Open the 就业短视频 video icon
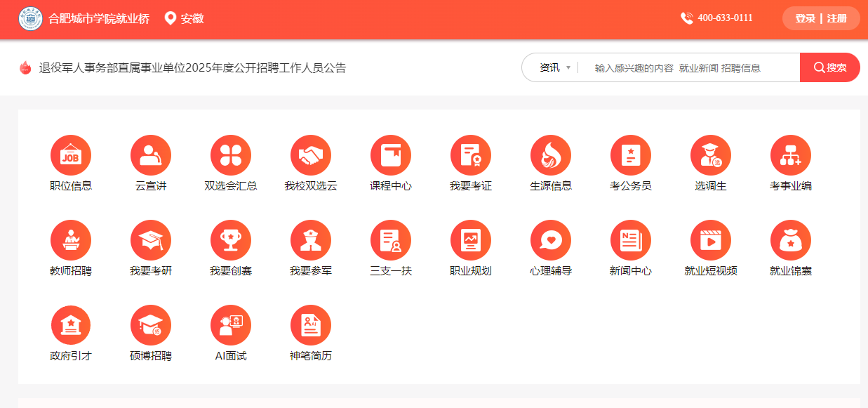This screenshot has width=868, height=408. coord(711,240)
